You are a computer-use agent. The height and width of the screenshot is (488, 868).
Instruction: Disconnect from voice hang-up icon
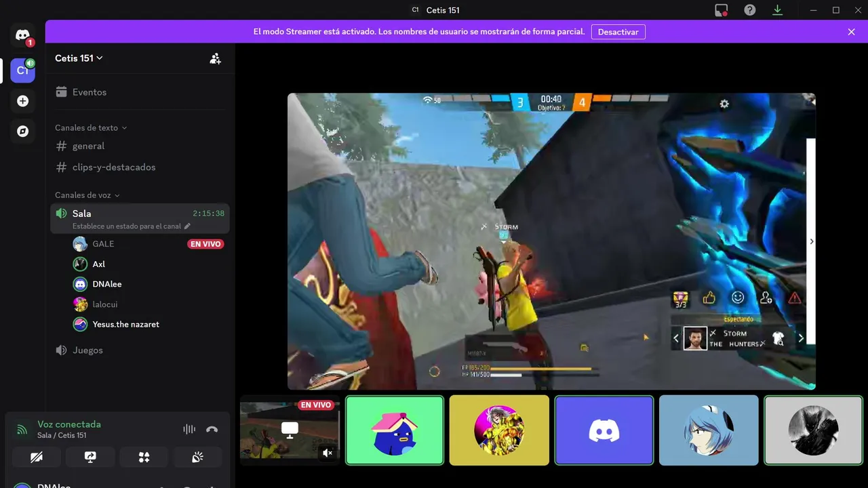point(212,429)
